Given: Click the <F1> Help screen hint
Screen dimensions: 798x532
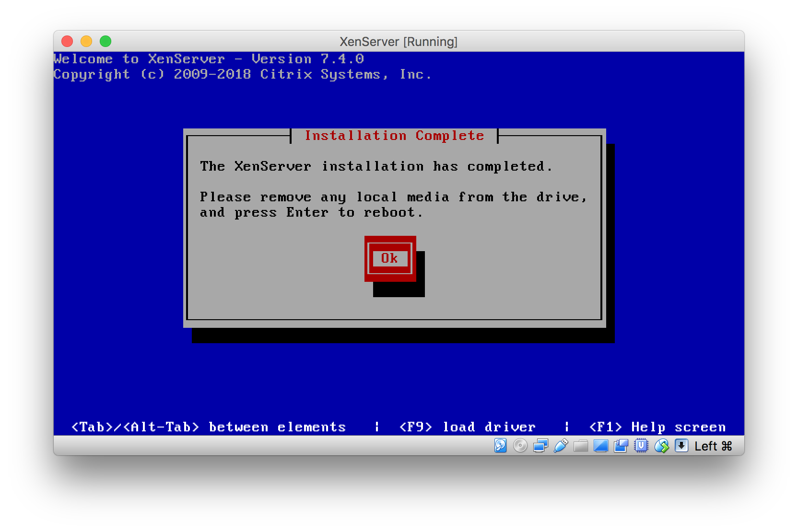Looking at the screenshot, I should pyautogui.click(x=657, y=427).
